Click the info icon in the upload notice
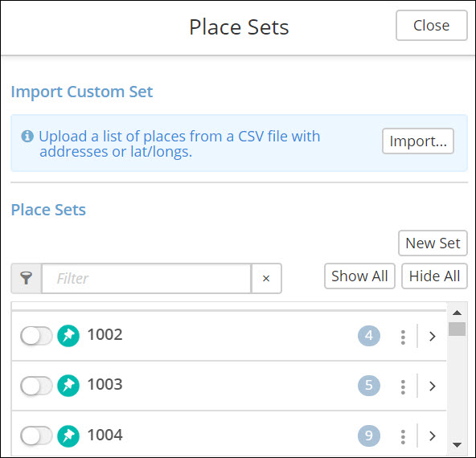Viewport: 476px width, 458px height. pyautogui.click(x=27, y=136)
